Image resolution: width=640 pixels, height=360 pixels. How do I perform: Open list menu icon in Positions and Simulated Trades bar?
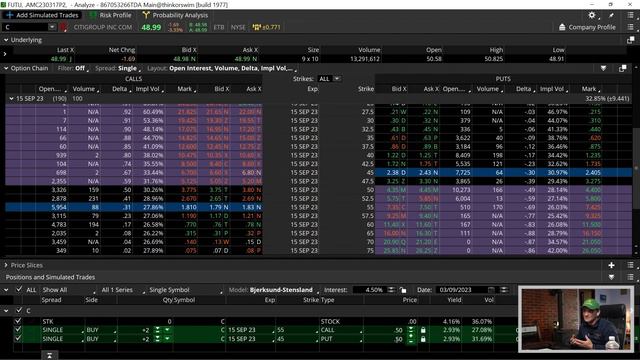click(x=631, y=277)
